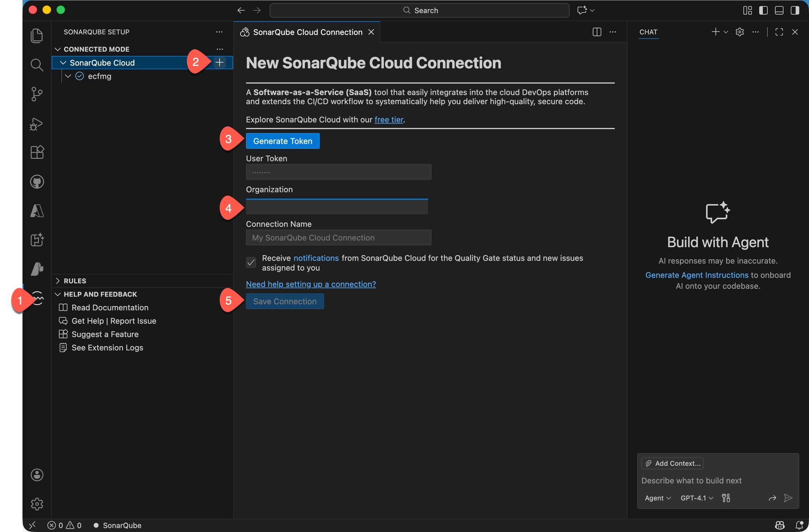This screenshot has width=809, height=532.
Task: Open the Agent mode dropdown
Action: (x=658, y=498)
